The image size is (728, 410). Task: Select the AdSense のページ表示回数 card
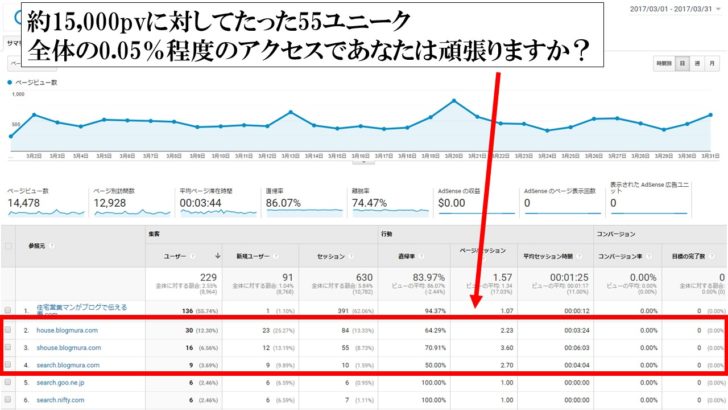click(563, 202)
